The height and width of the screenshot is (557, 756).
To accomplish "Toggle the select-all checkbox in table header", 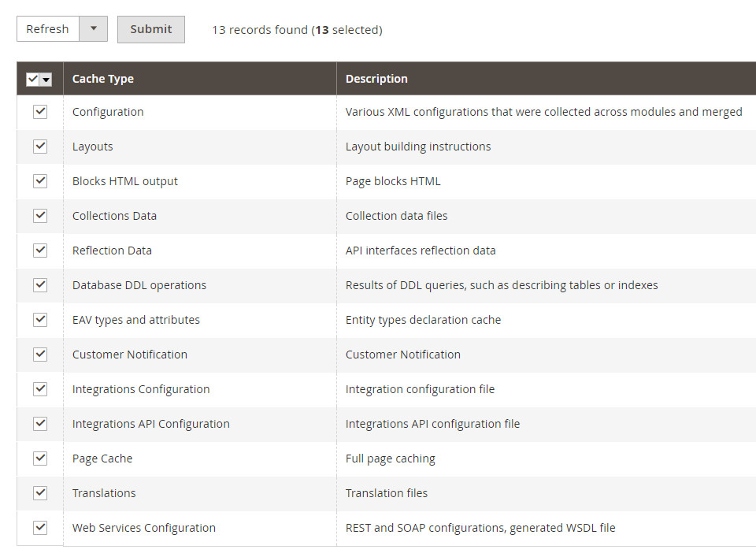I will (x=33, y=80).
